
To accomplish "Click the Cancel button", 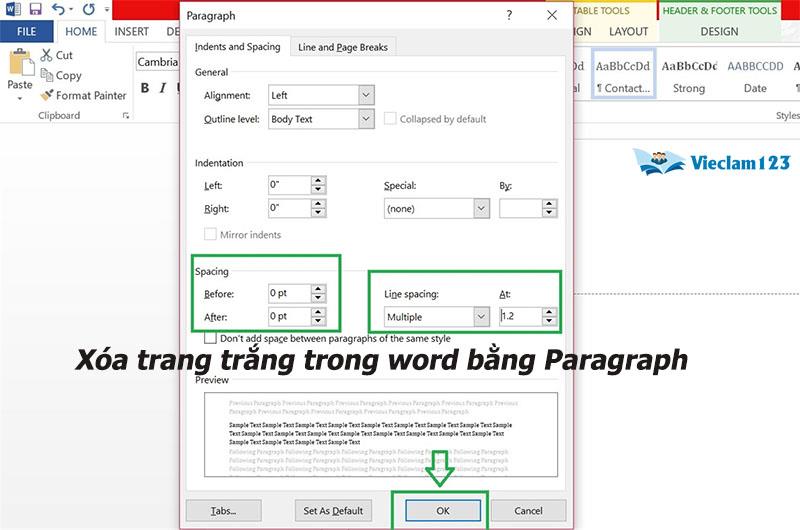I will coord(528,510).
